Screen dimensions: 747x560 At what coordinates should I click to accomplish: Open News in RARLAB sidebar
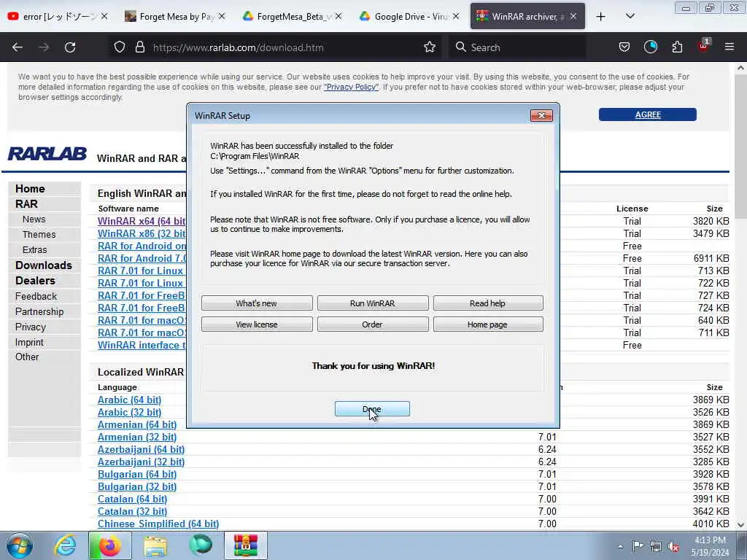(34, 219)
